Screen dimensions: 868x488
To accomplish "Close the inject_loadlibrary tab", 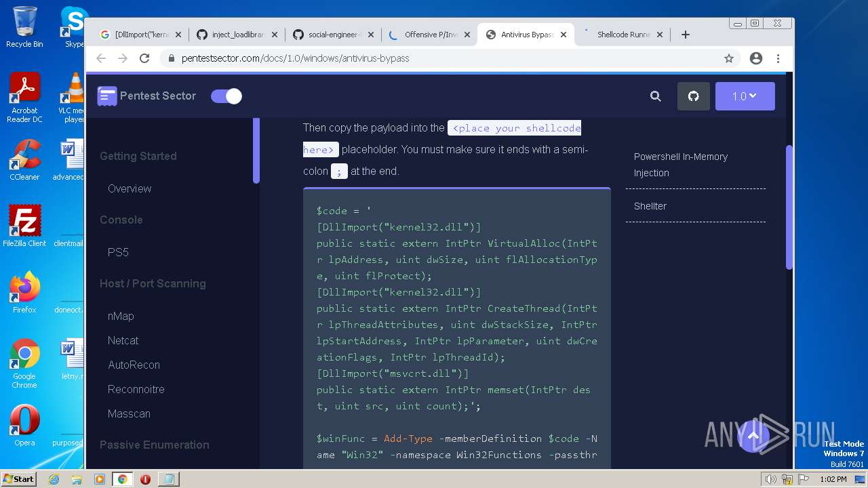I will pyautogui.click(x=274, y=35).
